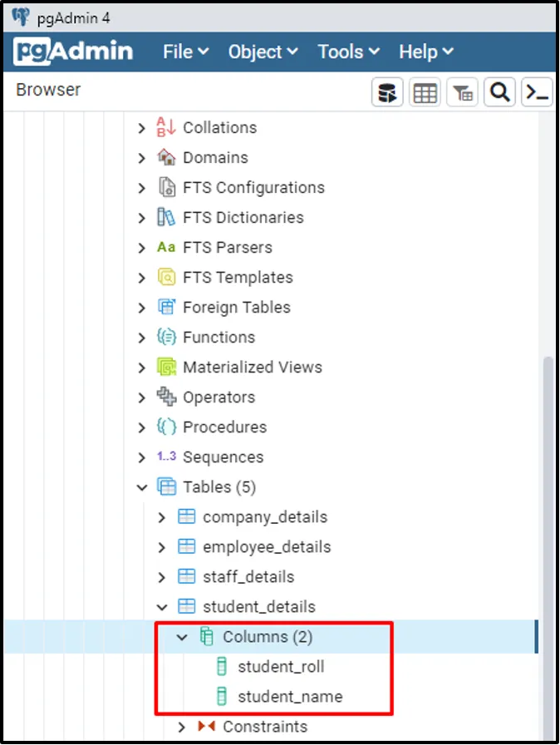Click the Filtered Rows toolbar icon
The width and height of the screenshot is (560, 745).
462,92
